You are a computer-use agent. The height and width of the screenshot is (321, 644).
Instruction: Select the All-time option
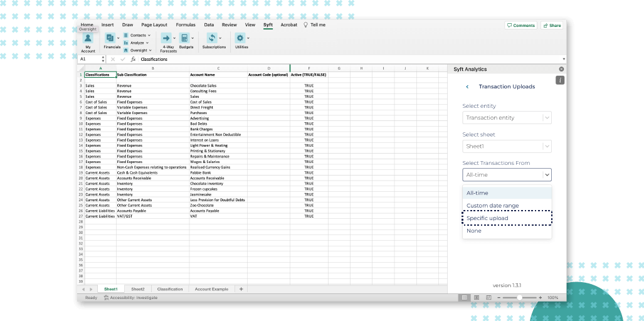[x=507, y=193]
